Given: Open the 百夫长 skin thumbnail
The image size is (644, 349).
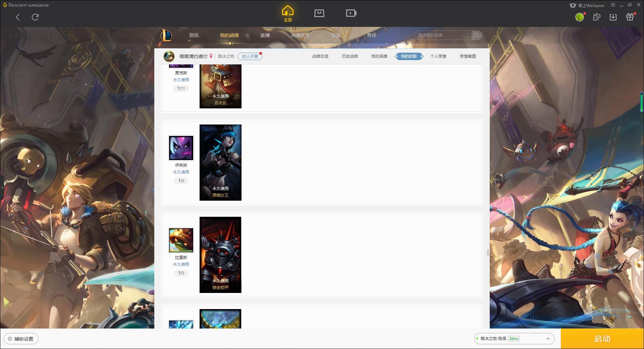Looking at the screenshot, I should (x=220, y=86).
